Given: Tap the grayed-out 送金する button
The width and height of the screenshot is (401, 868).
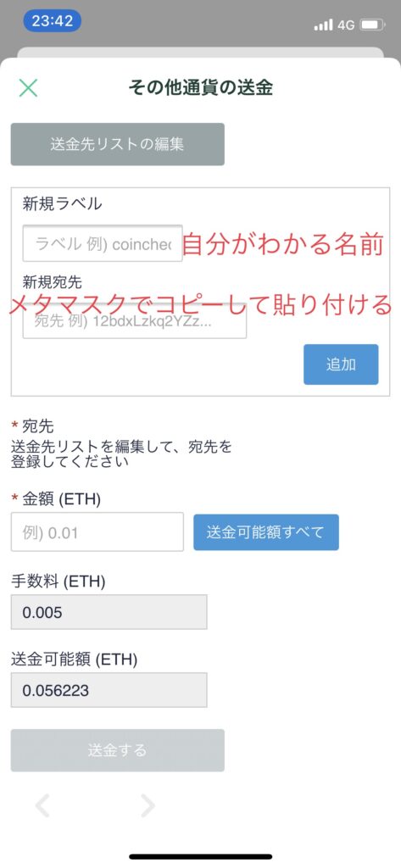Looking at the screenshot, I should [118, 750].
